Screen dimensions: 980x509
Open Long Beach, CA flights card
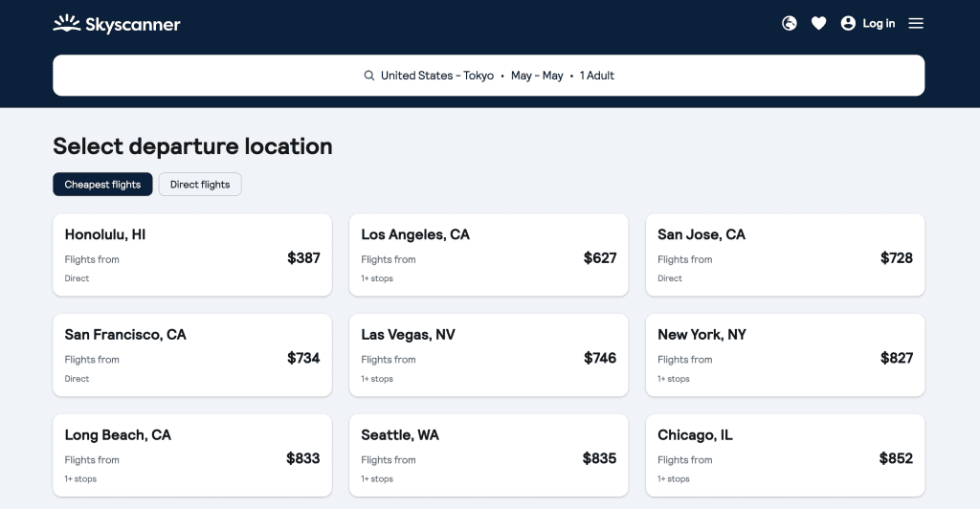(x=192, y=455)
